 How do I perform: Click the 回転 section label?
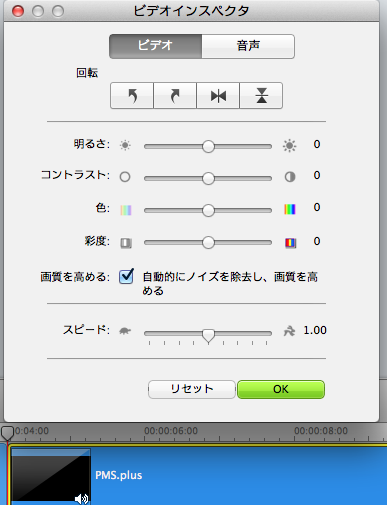coord(87,73)
